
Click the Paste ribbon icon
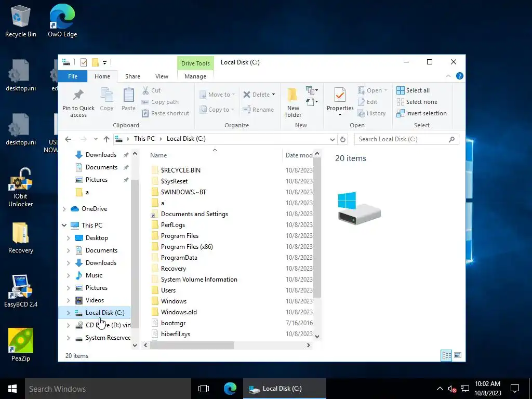[129, 99]
